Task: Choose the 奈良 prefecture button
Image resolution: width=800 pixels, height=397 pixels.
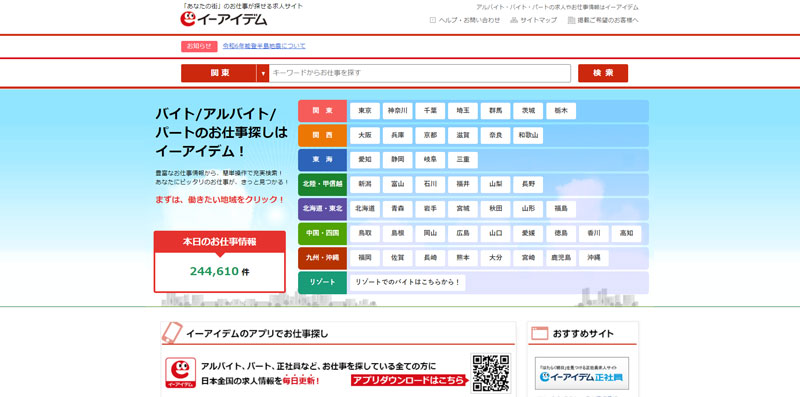Action: 495,135
